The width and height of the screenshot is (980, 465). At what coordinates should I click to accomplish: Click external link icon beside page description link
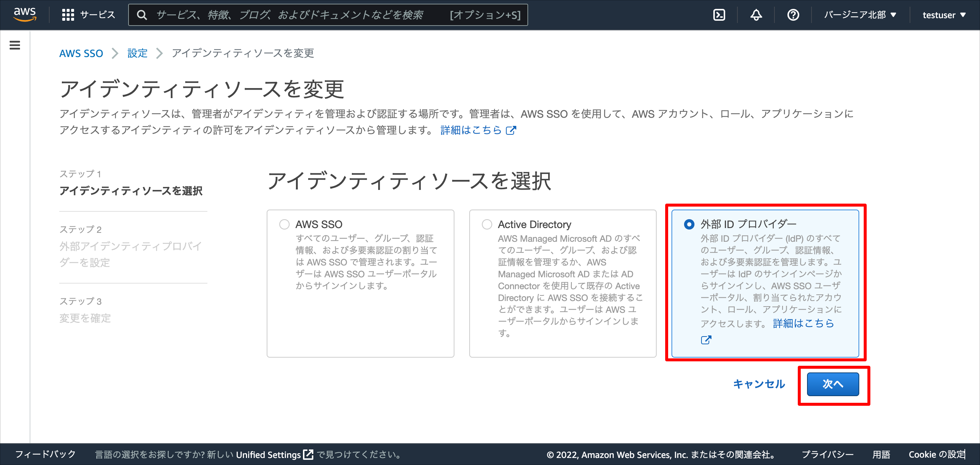click(511, 130)
